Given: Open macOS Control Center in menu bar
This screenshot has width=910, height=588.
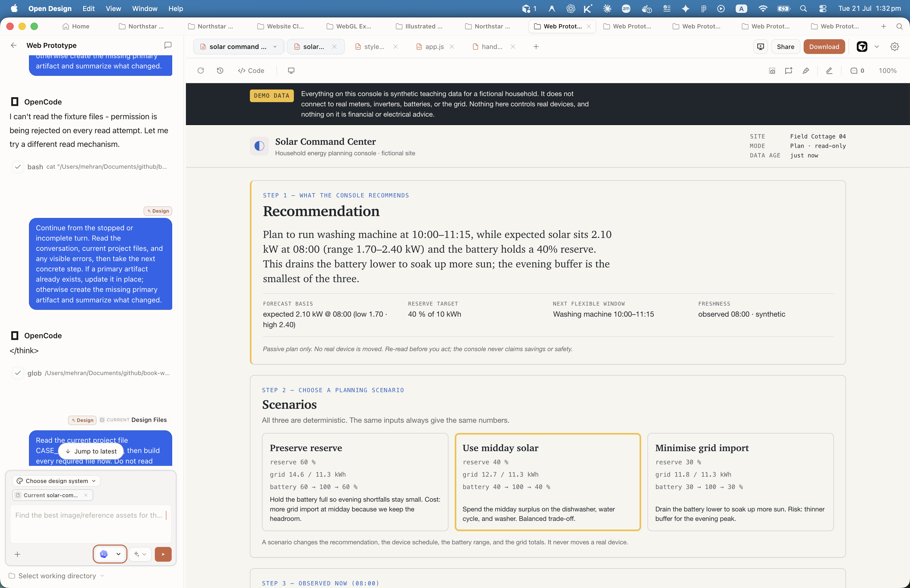Looking at the screenshot, I should coord(823,8).
